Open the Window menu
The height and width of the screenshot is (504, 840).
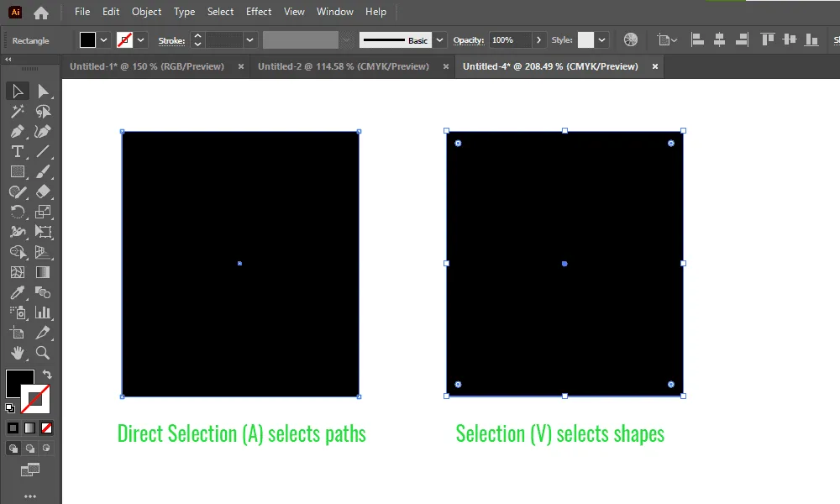tap(335, 11)
